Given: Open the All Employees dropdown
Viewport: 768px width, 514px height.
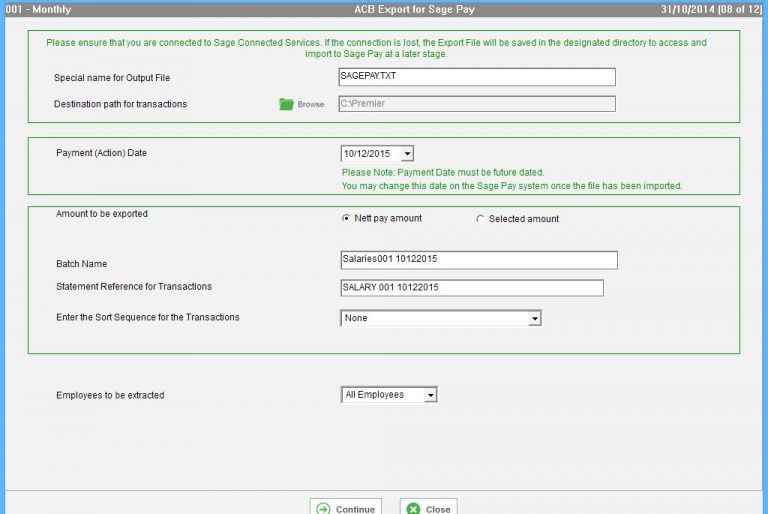Looking at the screenshot, I should 431,395.
